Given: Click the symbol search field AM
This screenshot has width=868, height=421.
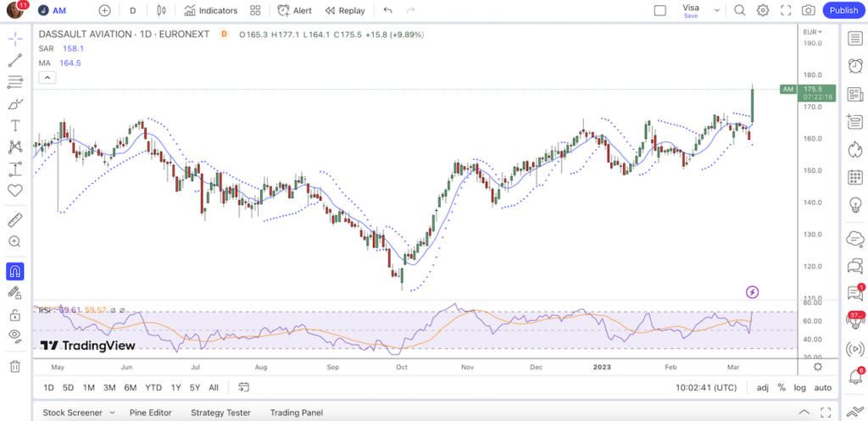Looking at the screenshot, I should pos(59,11).
